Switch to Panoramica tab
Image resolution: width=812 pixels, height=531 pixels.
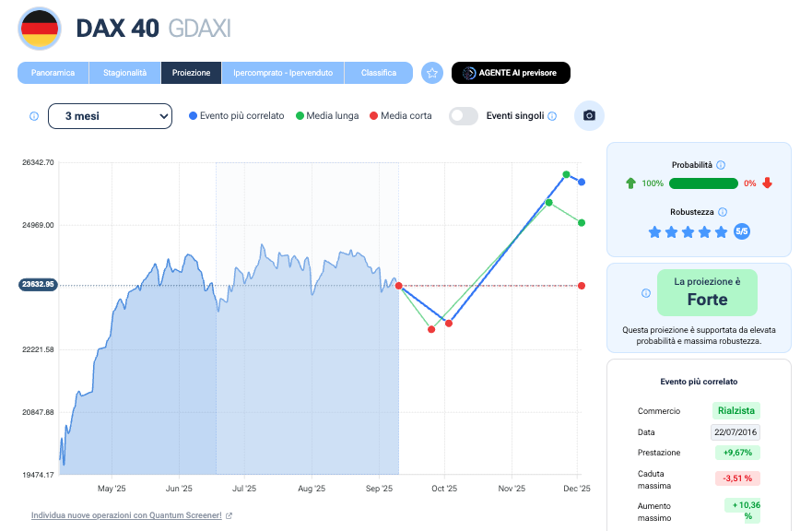tap(53, 73)
